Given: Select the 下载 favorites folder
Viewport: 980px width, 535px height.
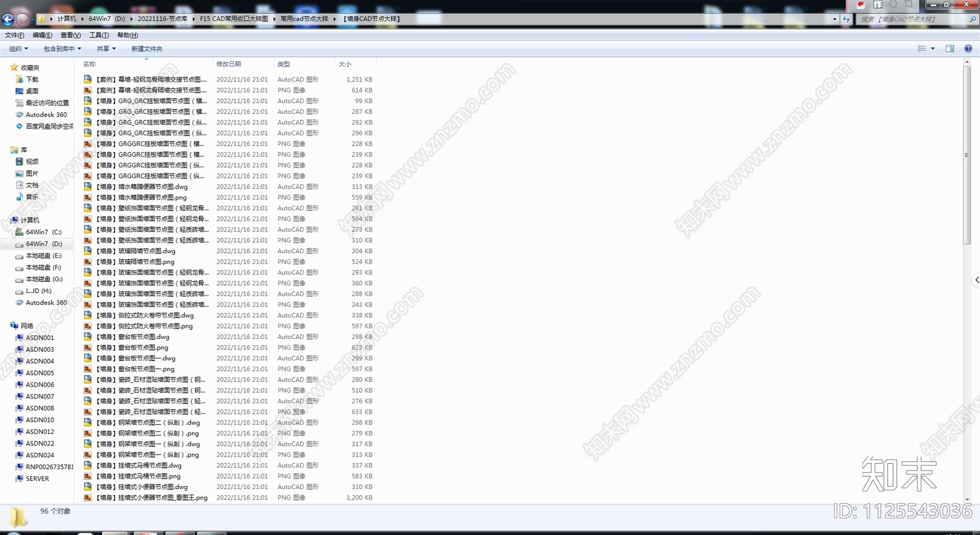Looking at the screenshot, I should tap(32, 79).
